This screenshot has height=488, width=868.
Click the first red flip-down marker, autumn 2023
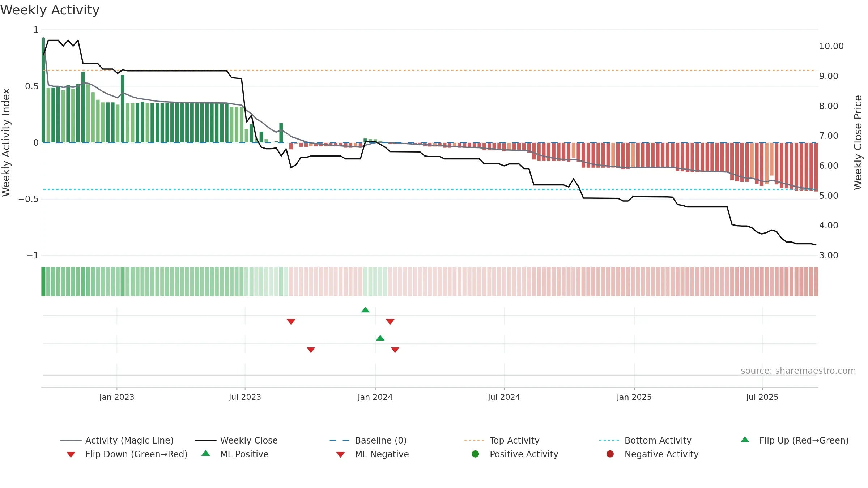(291, 322)
